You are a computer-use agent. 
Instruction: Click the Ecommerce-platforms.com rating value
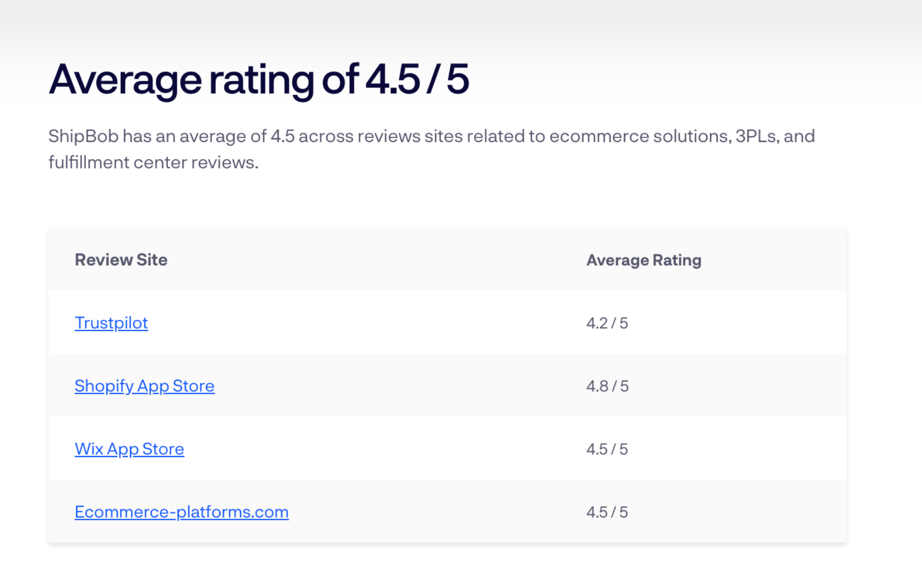[607, 512]
